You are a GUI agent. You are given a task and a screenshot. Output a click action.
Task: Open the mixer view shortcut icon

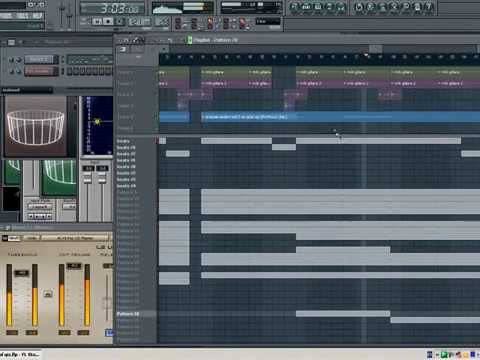341,7
